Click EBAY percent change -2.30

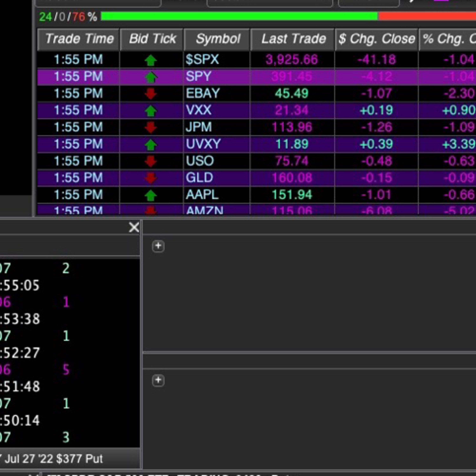(459, 93)
